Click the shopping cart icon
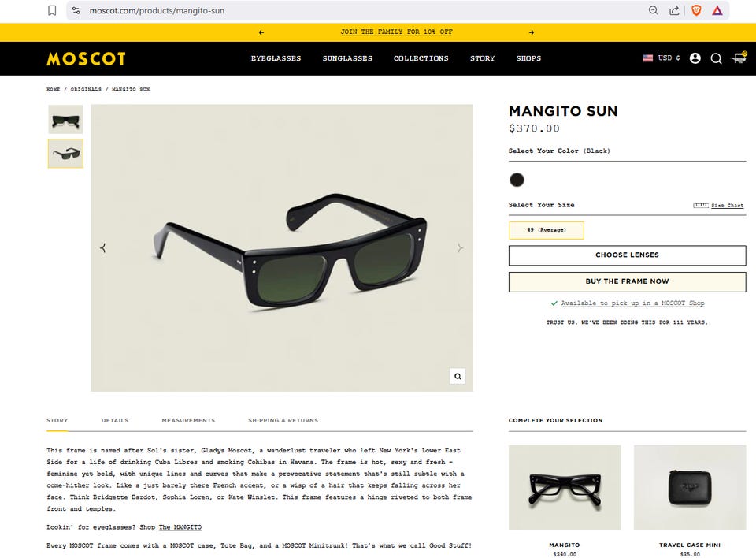Screen dimensions: 756x558 (x=739, y=58)
